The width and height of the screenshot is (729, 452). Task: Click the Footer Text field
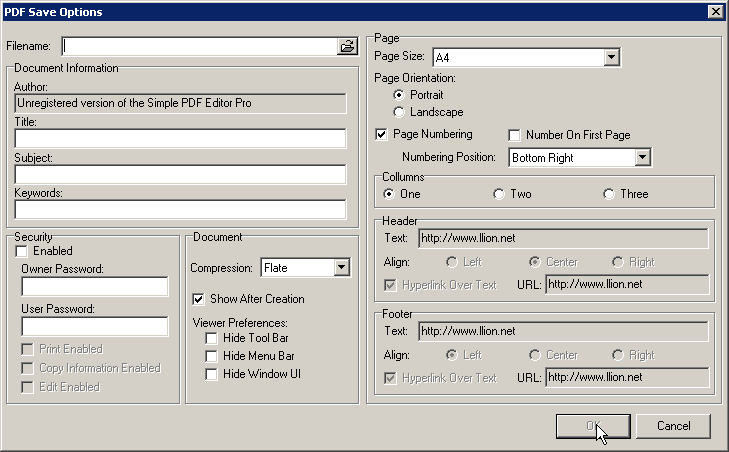pyautogui.click(x=563, y=332)
